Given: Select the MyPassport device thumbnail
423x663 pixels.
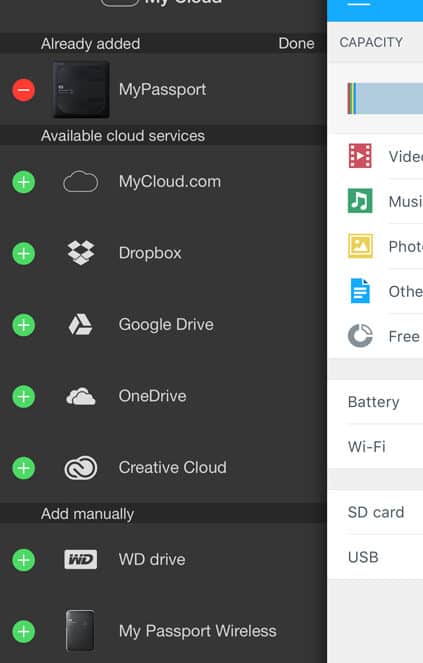Looking at the screenshot, I should point(81,90).
